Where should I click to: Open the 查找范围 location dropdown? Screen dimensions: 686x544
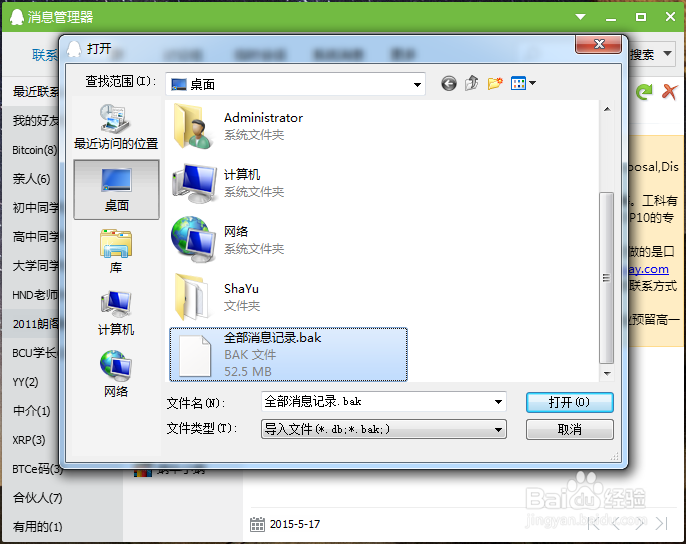(295, 84)
